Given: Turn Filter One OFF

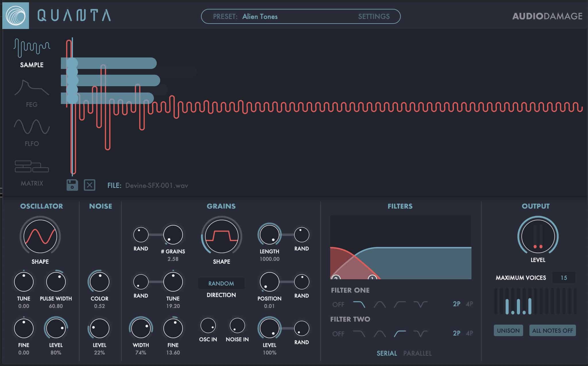Looking at the screenshot, I should point(338,305).
